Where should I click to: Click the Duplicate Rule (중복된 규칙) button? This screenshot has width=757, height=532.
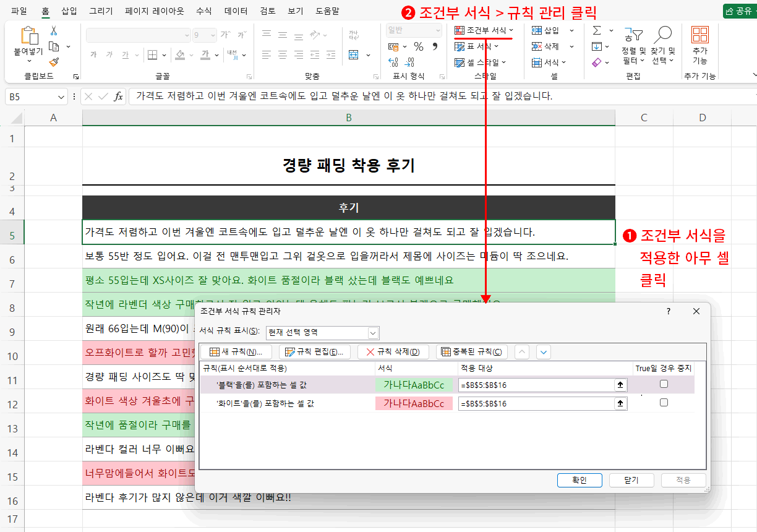[x=473, y=352]
